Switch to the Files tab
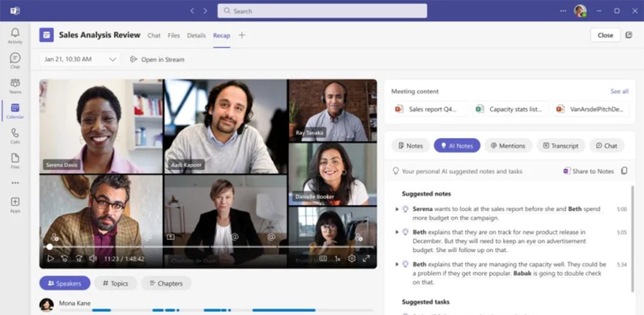Image resolution: width=644 pixels, height=315 pixels. coord(174,36)
